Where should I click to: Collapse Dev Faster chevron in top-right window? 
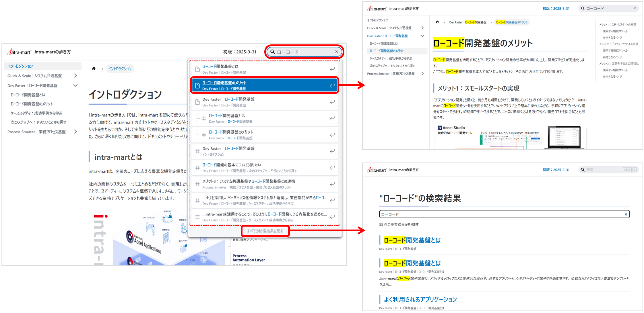click(x=422, y=36)
